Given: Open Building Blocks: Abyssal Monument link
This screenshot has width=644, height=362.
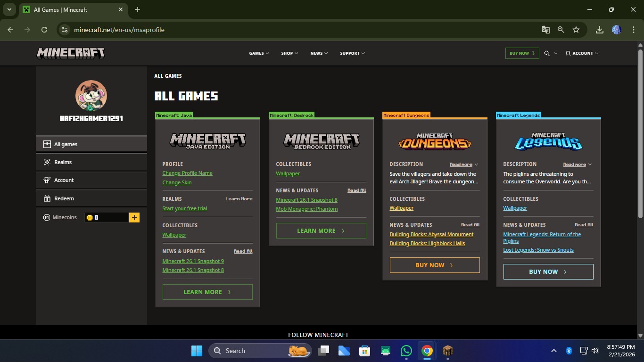Looking at the screenshot, I should (431, 234).
